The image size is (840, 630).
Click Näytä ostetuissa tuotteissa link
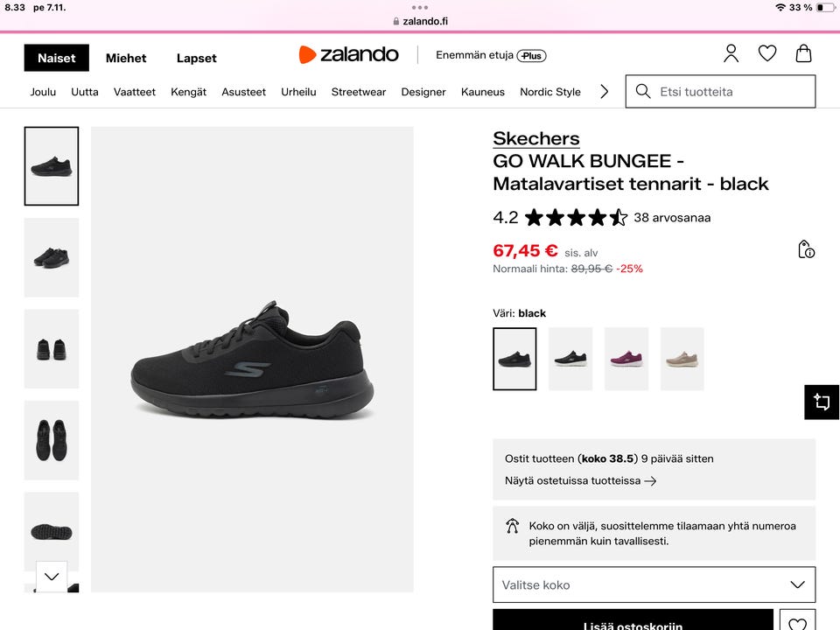[x=580, y=480]
